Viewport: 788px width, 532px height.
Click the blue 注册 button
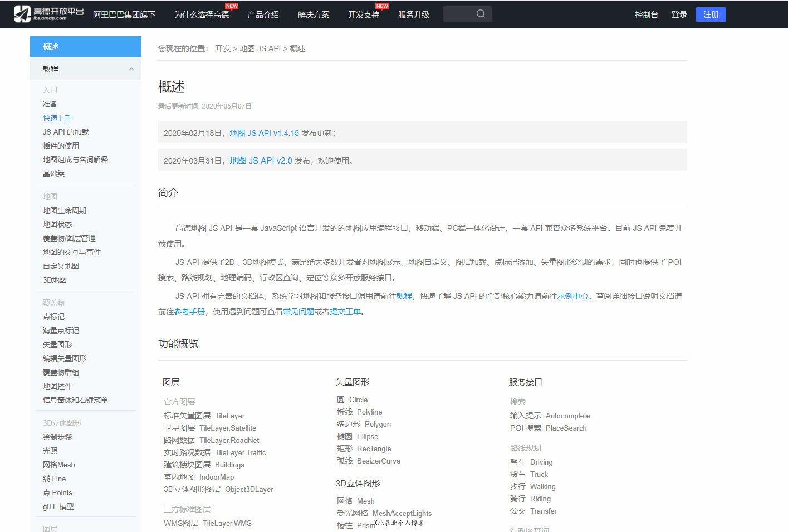point(711,14)
